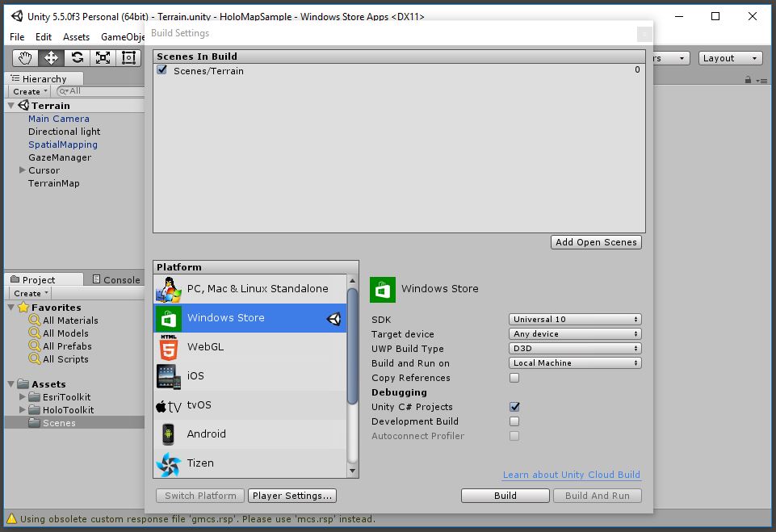Image resolution: width=776 pixels, height=532 pixels.
Task: Switch to the Hierarchy tab
Action: tap(44, 78)
